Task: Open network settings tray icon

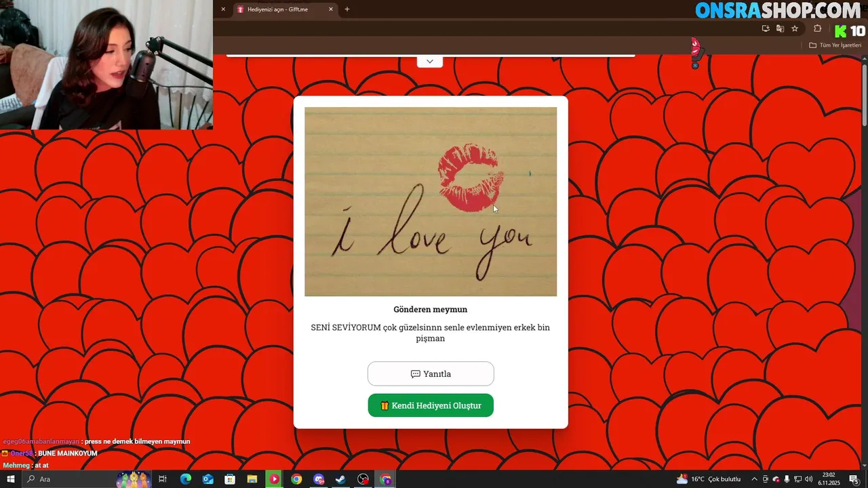Action: coord(797,479)
